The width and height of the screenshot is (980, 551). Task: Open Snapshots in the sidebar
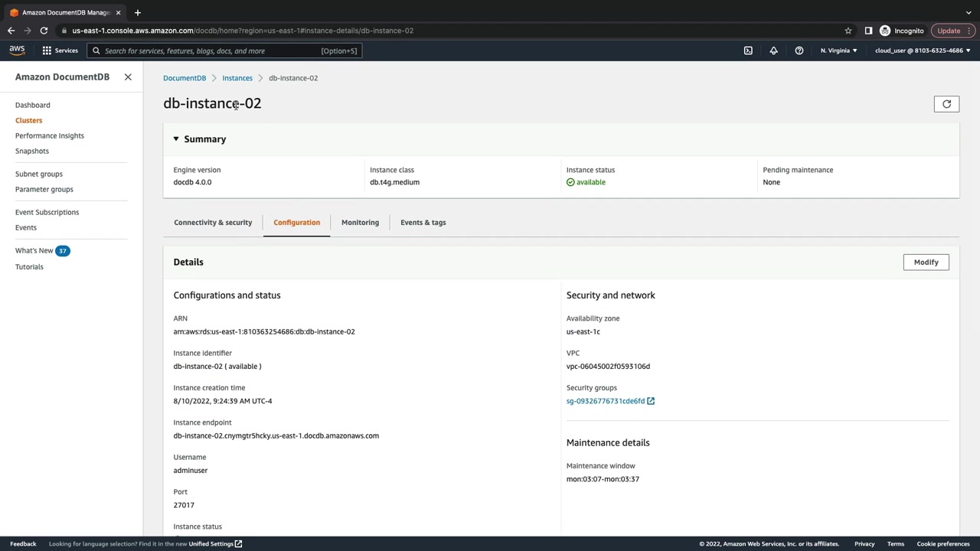[32, 151]
